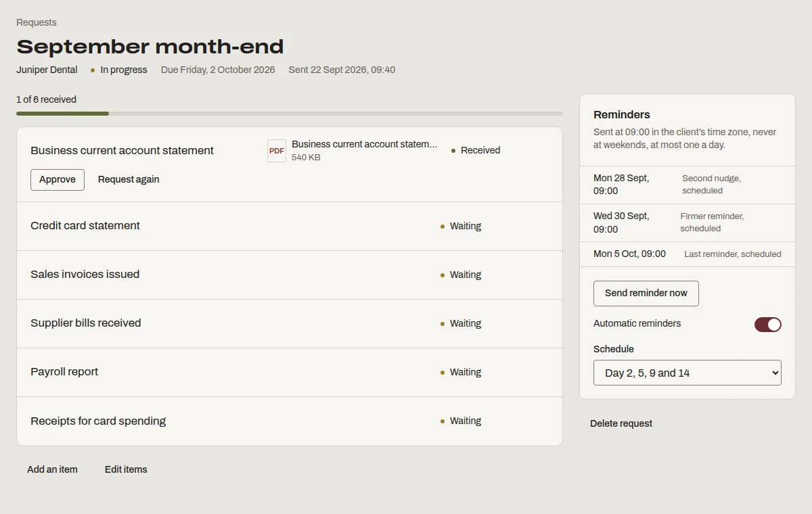The width and height of the screenshot is (812, 514).
Task: Click the Juniper Dental client name
Action: pos(47,70)
